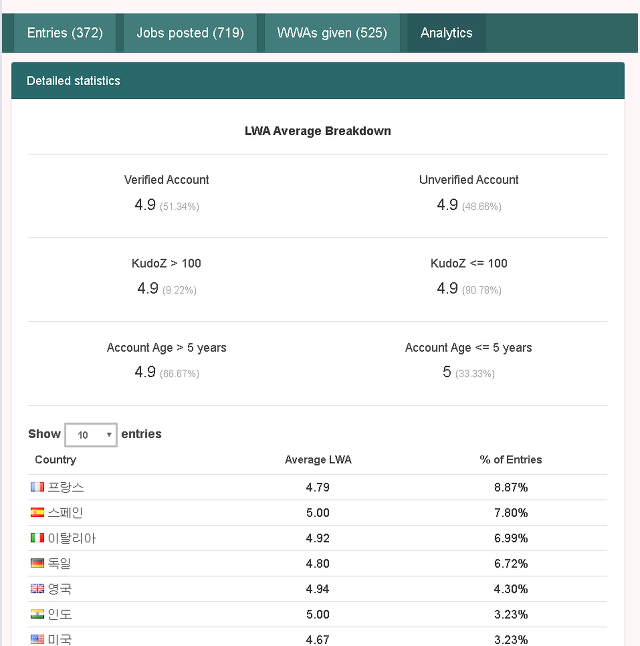Select the 8.87% entries cell for France
This screenshot has width=640, height=646.
tap(511, 487)
